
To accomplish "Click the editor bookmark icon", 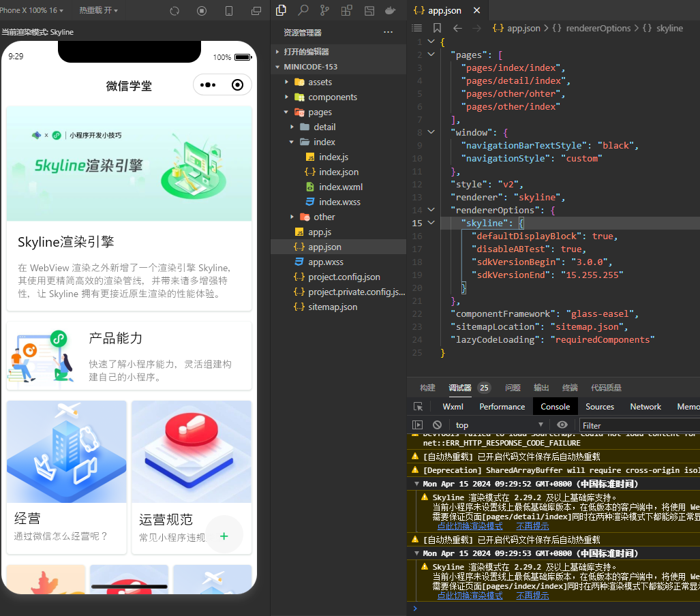I will pyautogui.click(x=437, y=28).
